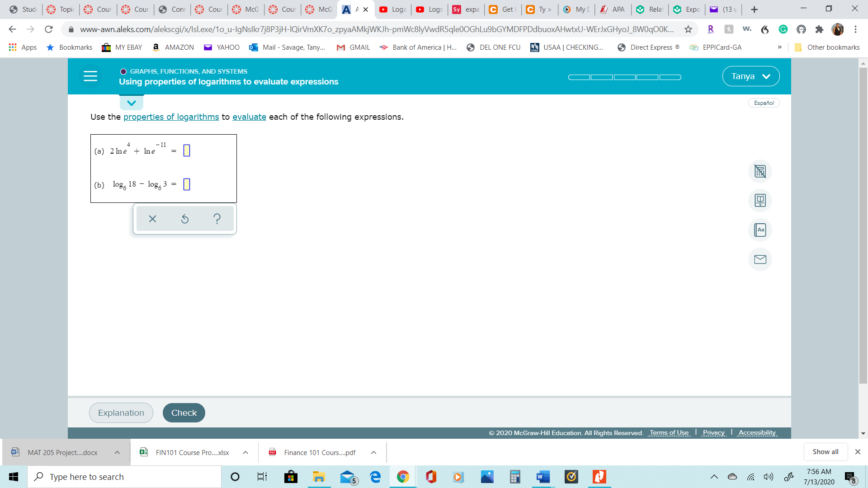Click the answer box for part (a)
The width and height of the screenshot is (868, 488).
click(187, 150)
